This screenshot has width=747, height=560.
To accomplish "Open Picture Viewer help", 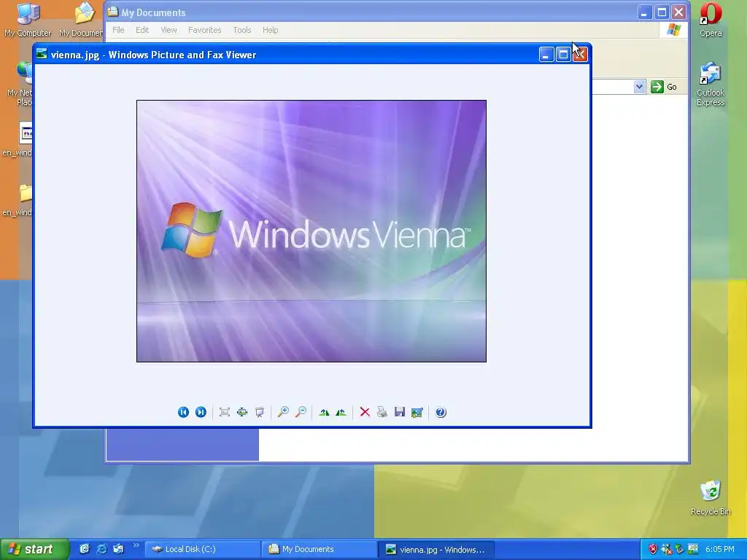I will pyautogui.click(x=441, y=413).
